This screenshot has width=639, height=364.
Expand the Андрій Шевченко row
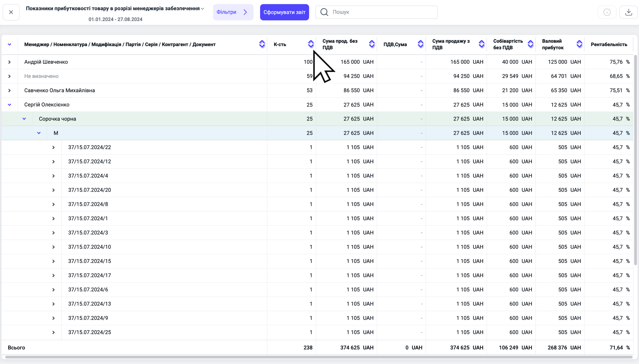point(10,62)
